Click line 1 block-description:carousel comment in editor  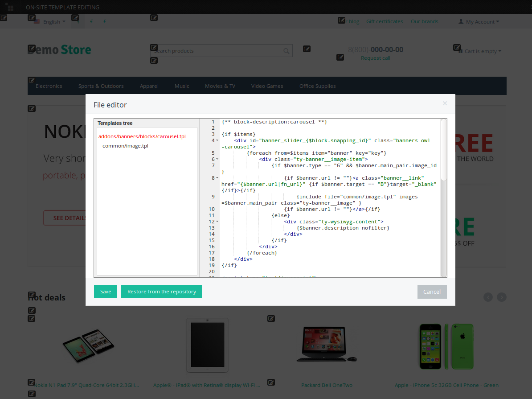click(x=274, y=122)
